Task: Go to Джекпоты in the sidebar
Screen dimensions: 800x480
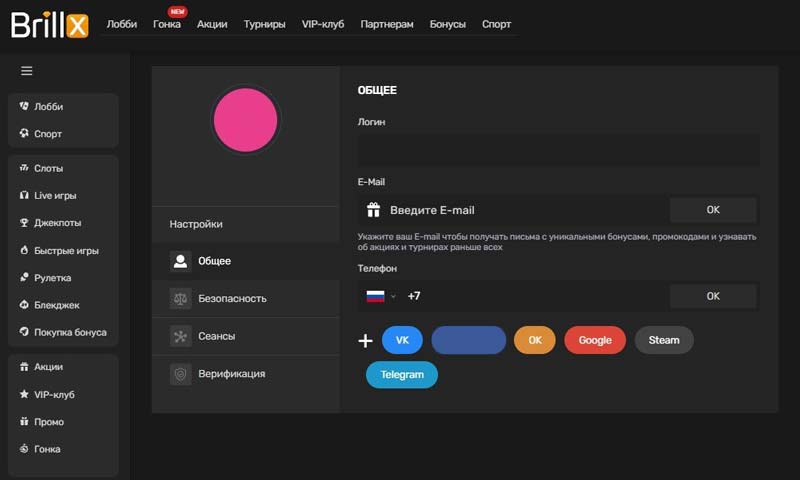Action: (x=57, y=223)
